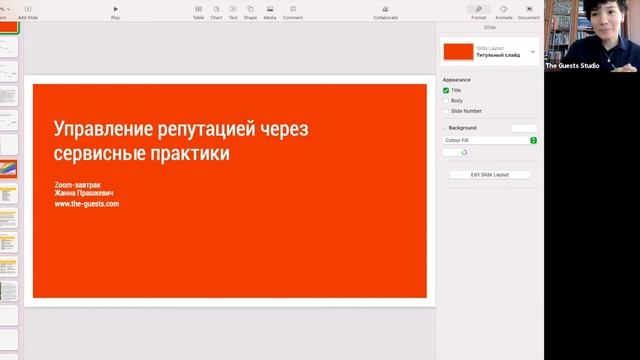
Task: Open the Shape picker
Action: 250,9
